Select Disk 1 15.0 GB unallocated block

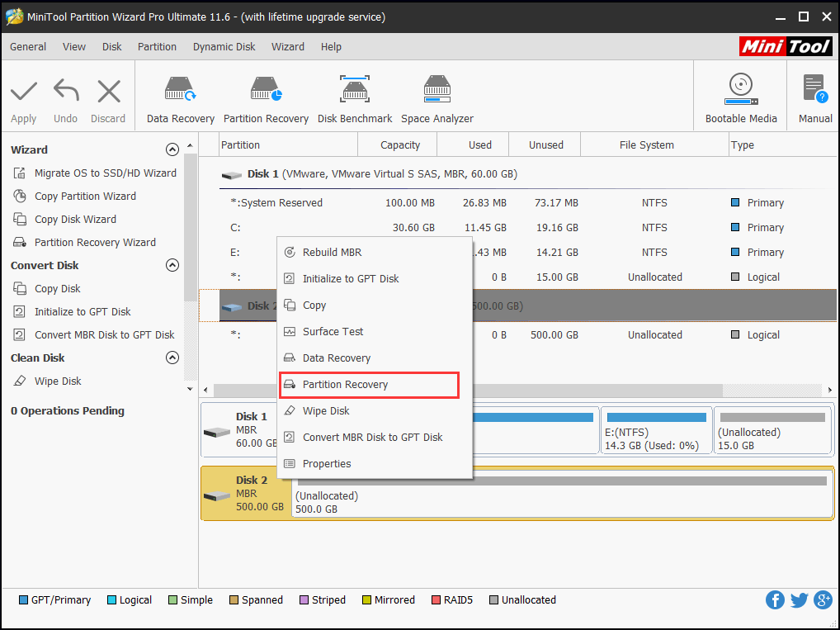point(772,430)
